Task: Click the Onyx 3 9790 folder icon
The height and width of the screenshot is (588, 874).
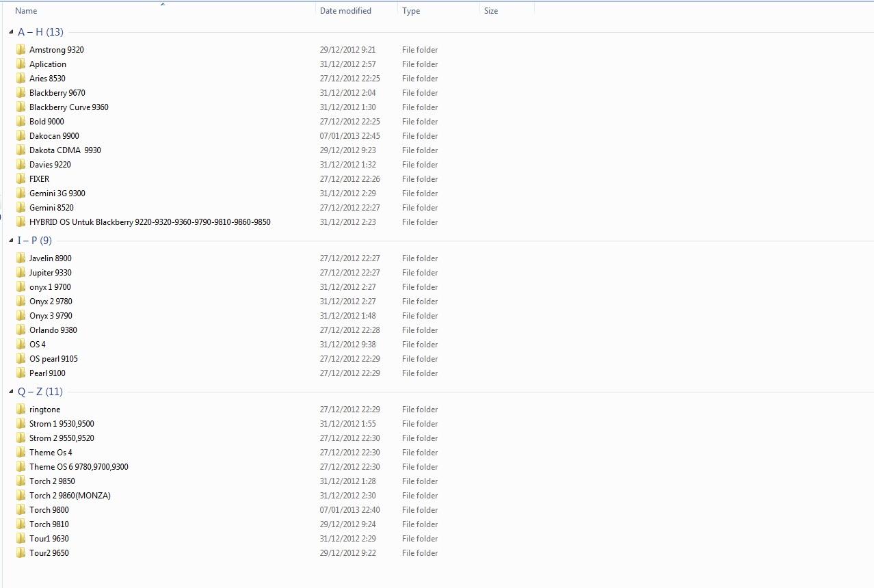Action: (21, 316)
